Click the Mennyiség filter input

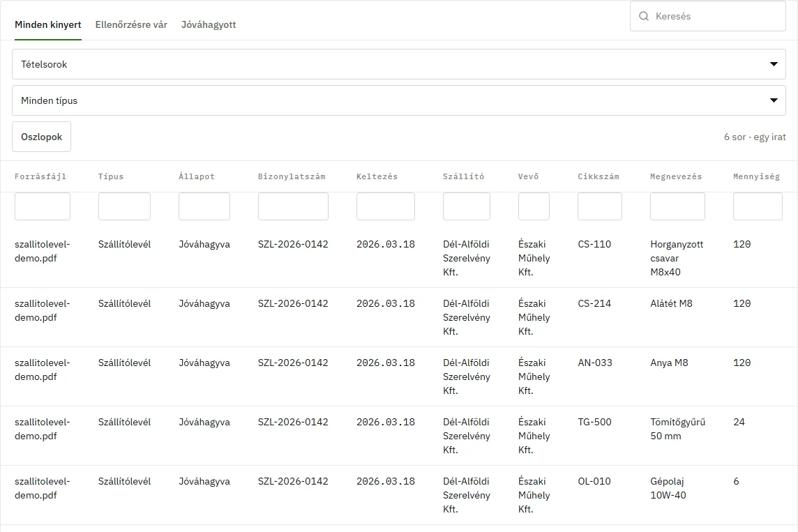pyautogui.click(x=758, y=206)
